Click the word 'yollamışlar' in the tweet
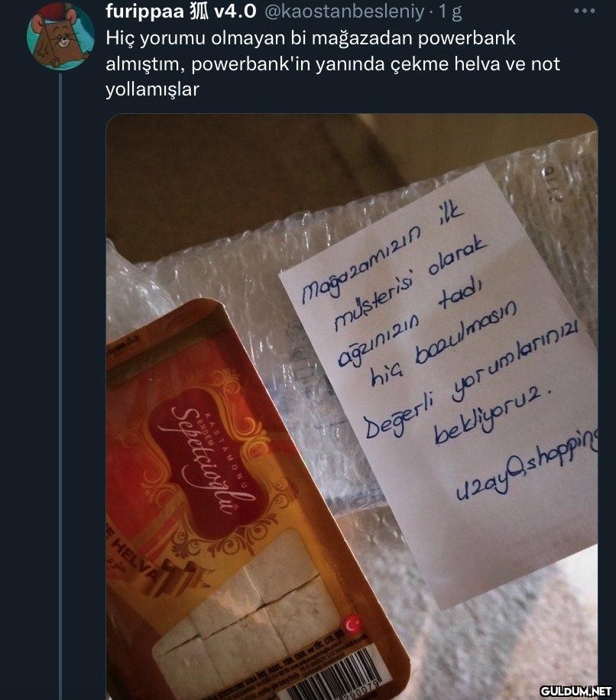This screenshot has height=700, width=616. coord(152,89)
